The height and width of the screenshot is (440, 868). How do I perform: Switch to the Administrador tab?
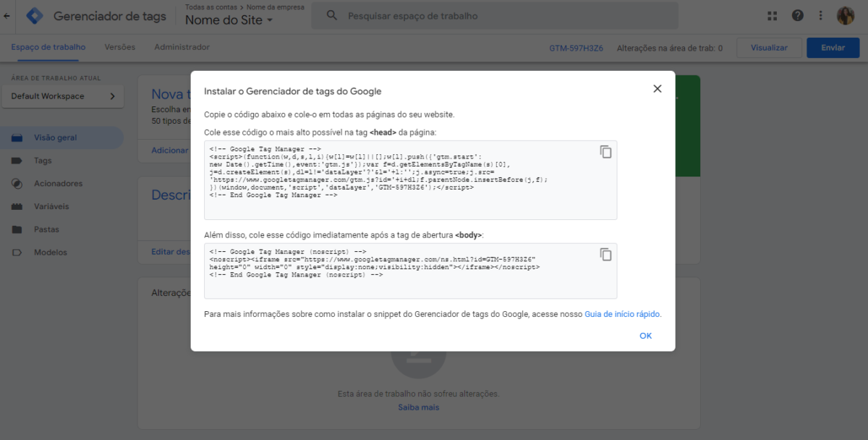pyautogui.click(x=180, y=47)
